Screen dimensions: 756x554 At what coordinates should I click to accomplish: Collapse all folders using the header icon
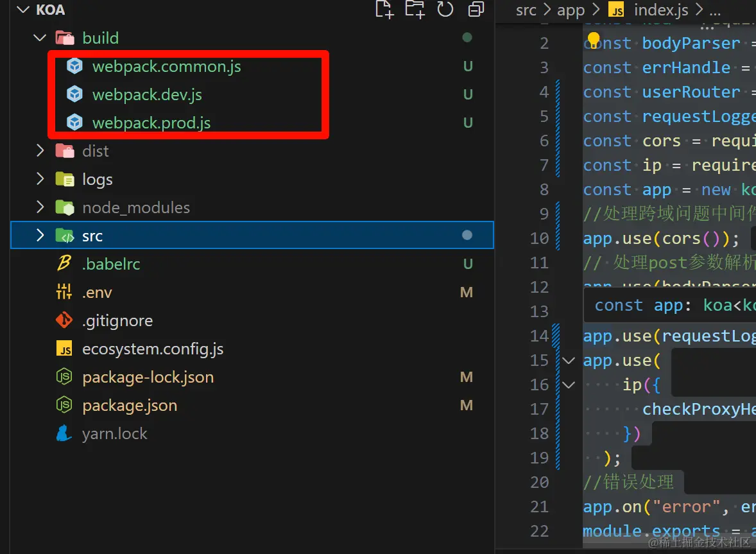476,9
